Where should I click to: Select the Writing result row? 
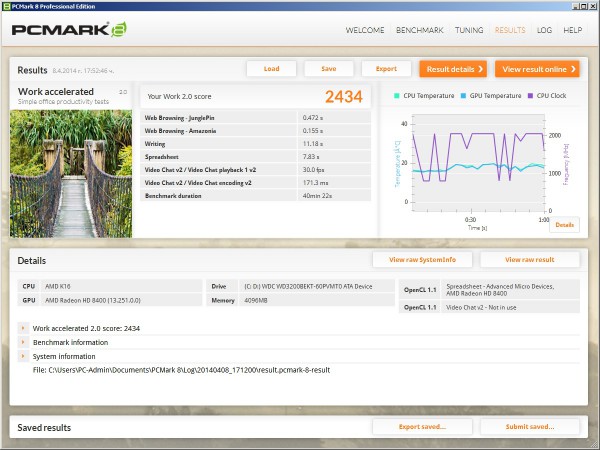point(255,144)
